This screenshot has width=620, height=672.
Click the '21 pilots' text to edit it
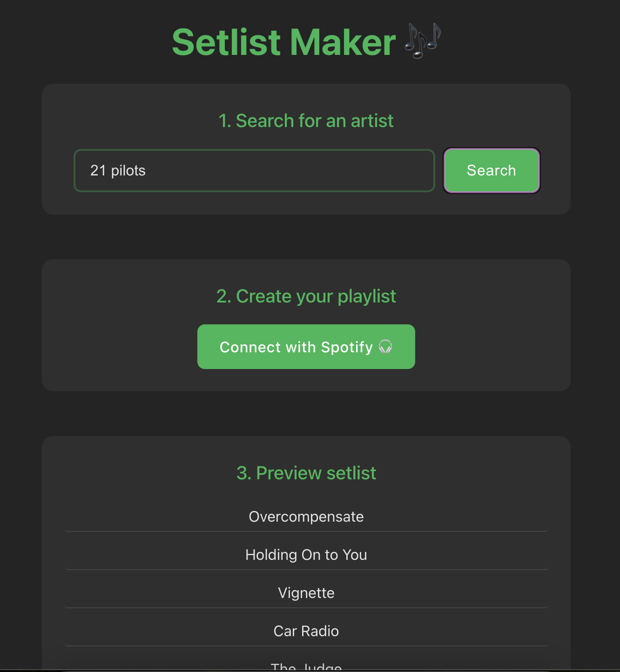(x=118, y=170)
